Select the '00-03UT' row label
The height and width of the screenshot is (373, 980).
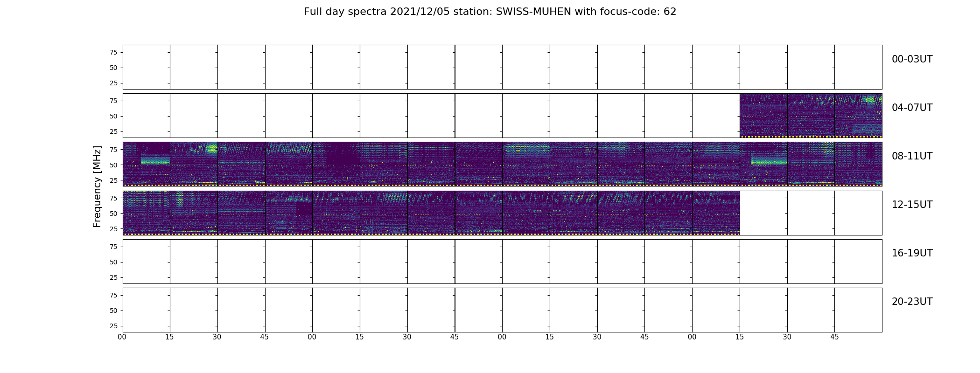pyautogui.click(x=912, y=59)
